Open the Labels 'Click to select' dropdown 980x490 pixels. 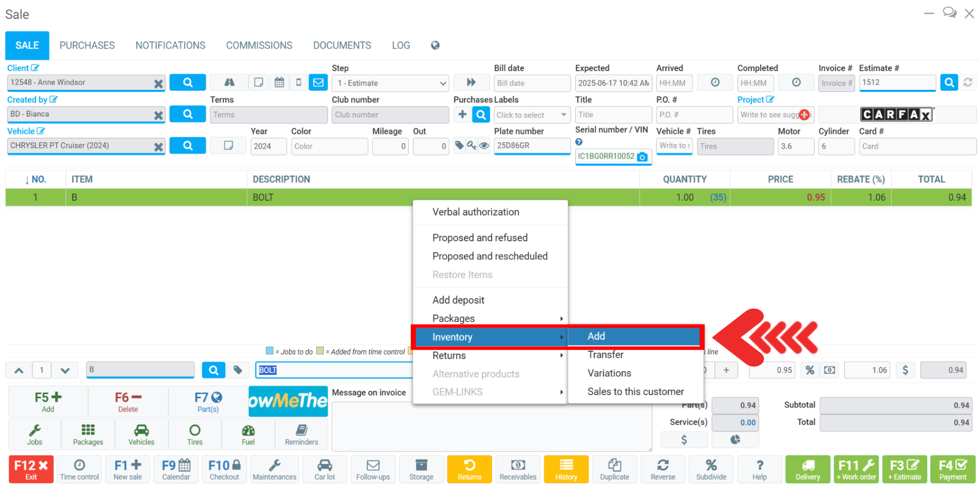(x=531, y=115)
